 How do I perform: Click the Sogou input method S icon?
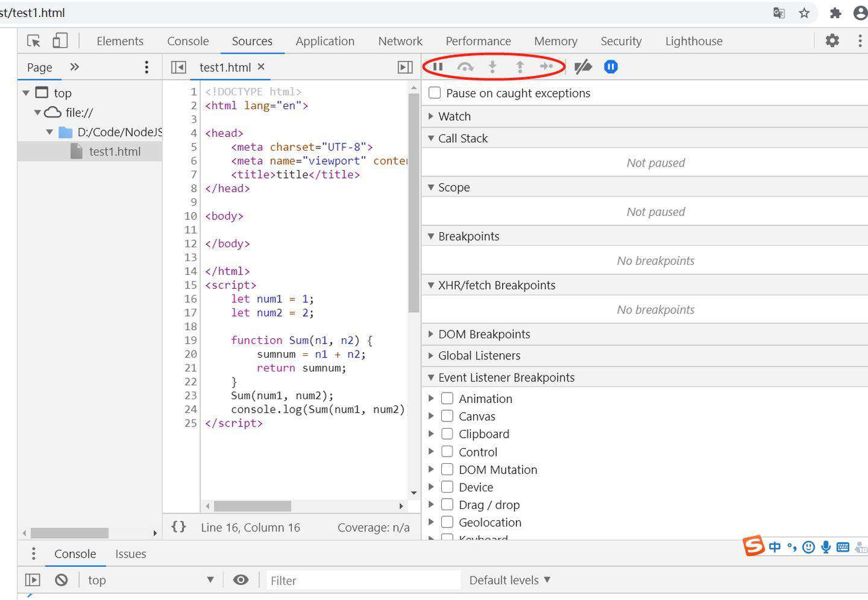coord(753,546)
